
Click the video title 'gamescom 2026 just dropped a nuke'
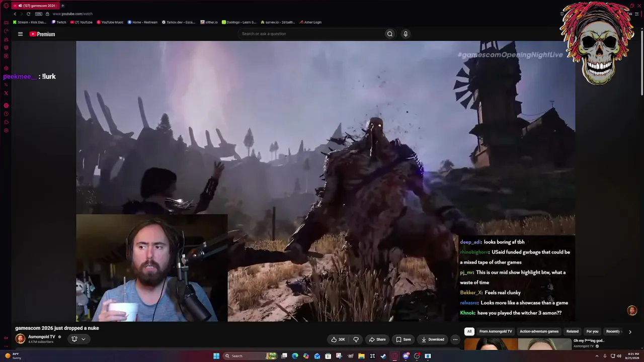(57, 328)
